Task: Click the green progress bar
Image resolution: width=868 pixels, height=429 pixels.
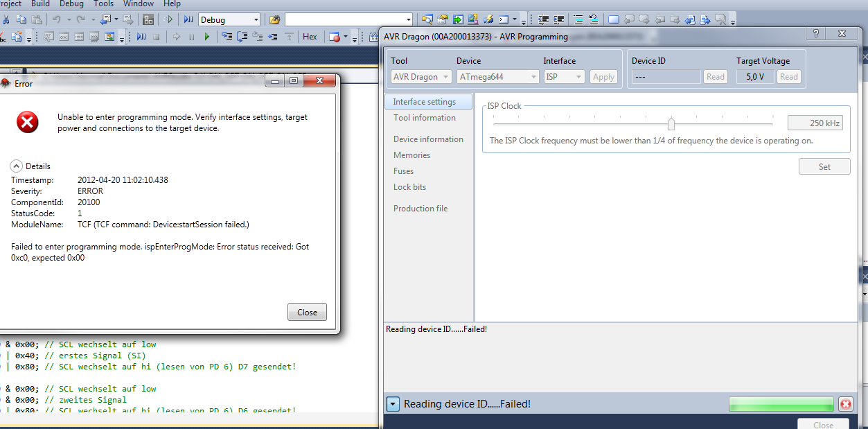Action: tap(781, 404)
